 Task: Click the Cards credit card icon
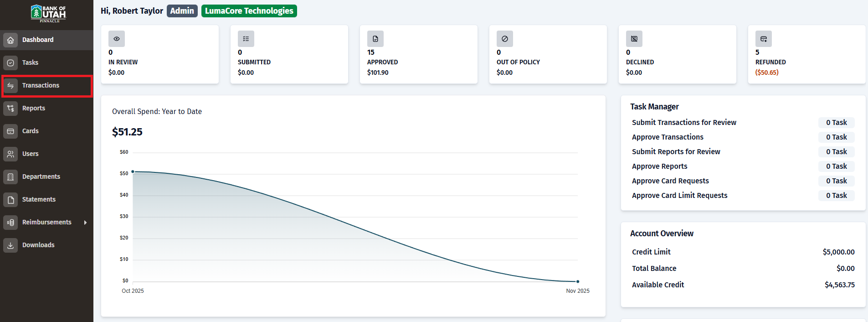(x=10, y=131)
